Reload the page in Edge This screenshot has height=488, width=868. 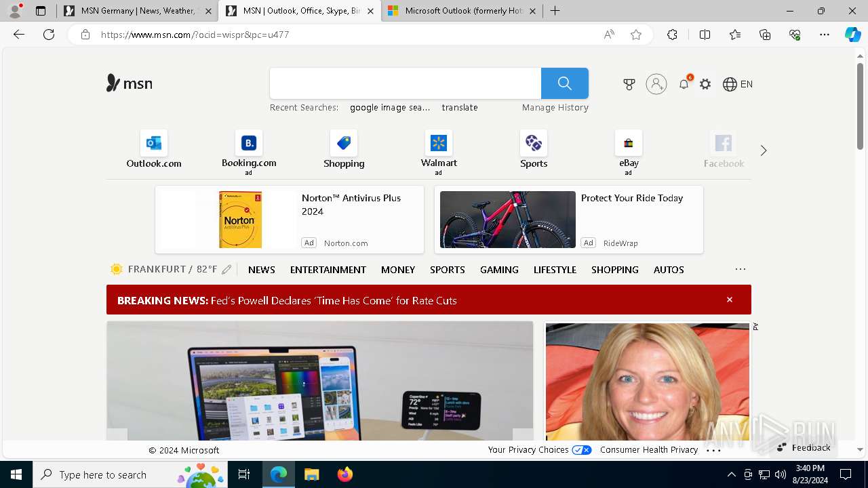click(49, 35)
